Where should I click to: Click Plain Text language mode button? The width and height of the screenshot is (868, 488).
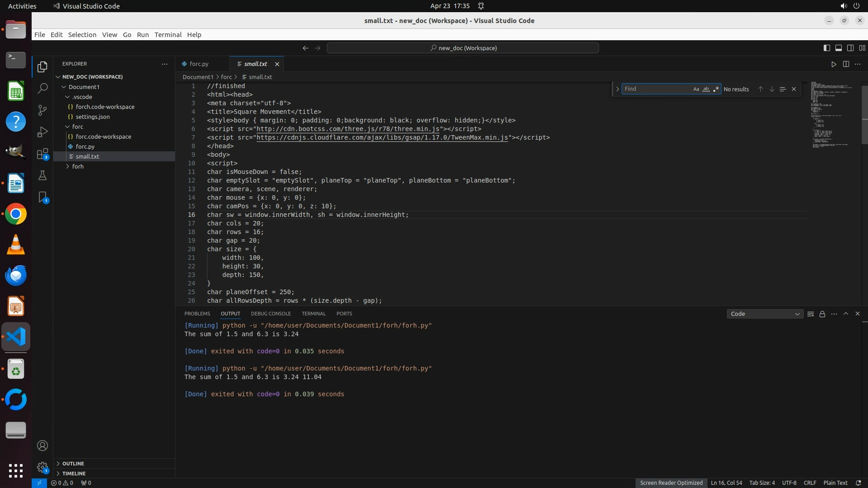pyautogui.click(x=835, y=483)
